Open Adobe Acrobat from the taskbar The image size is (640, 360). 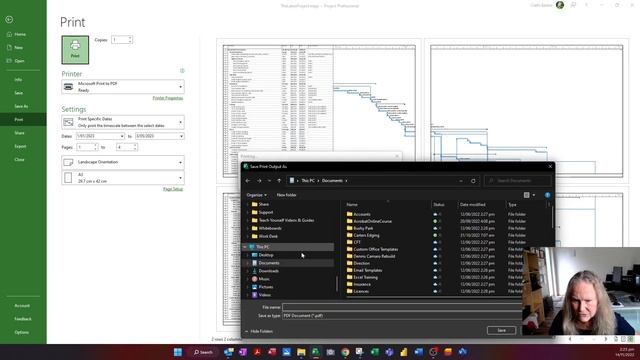(257, 352)
